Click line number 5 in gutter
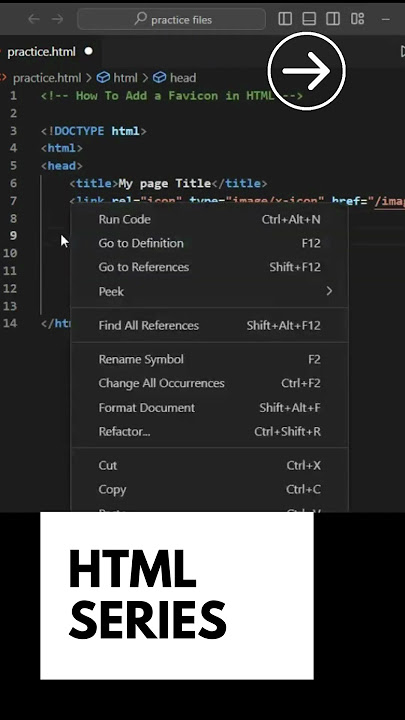The image size is (405, 720). tap(13, 165)
